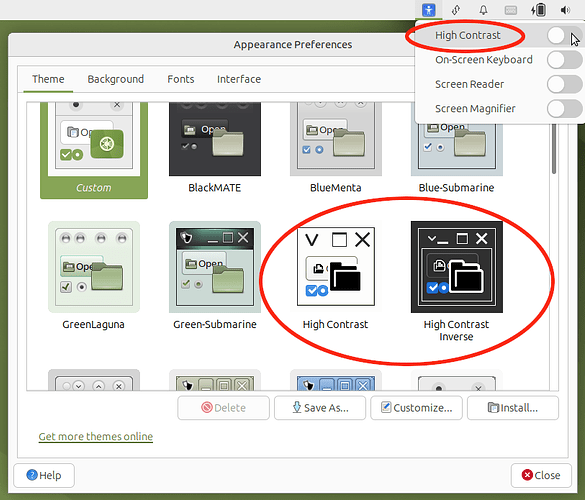Switch to the Background tab
This screenshot has width=585, height=500.
point(116,79)
